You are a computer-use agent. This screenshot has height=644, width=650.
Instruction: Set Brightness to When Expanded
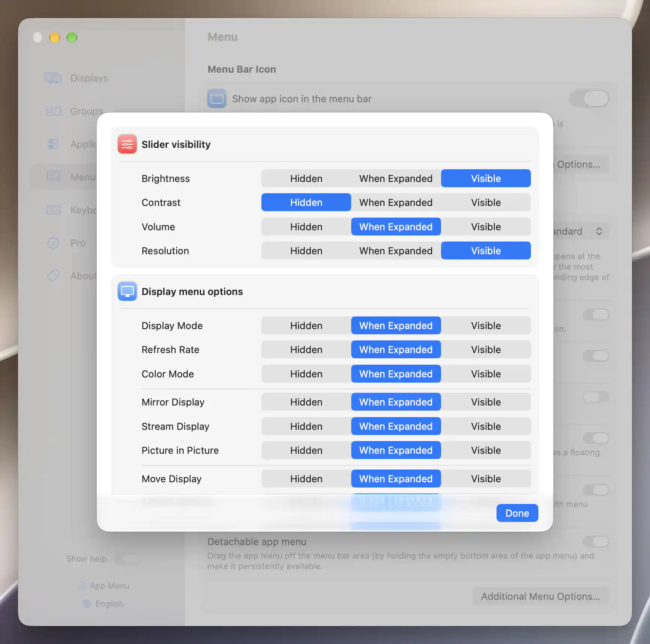(x=396, y=178)
